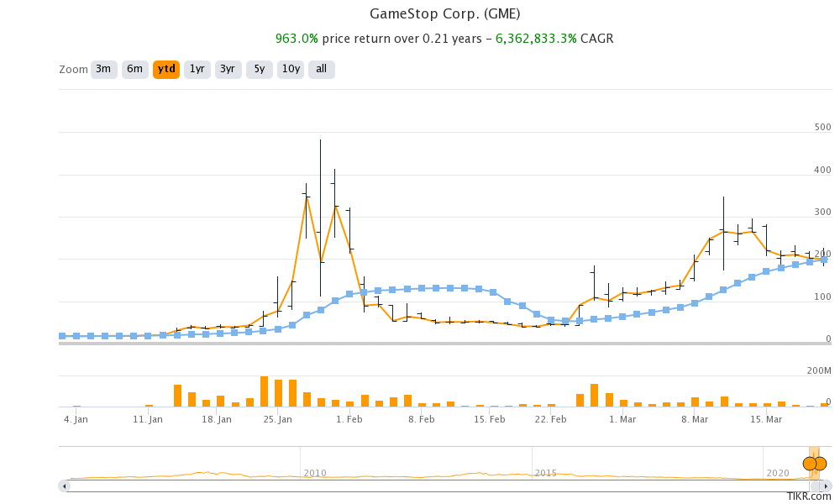Grab the right navigator range handle
840x504 pixels.
820,464
